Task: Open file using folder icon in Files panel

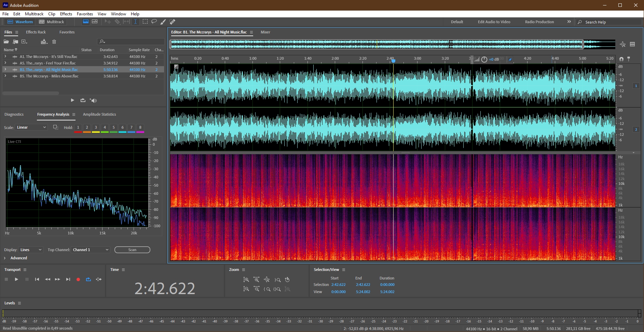Action: click(6, 42)
